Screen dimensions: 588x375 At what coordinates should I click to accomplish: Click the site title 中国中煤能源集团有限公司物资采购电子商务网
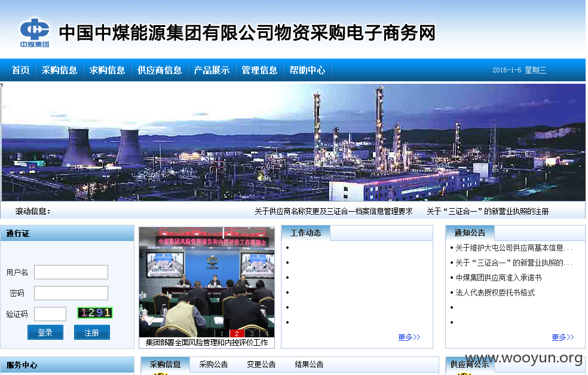pos(247,33)
